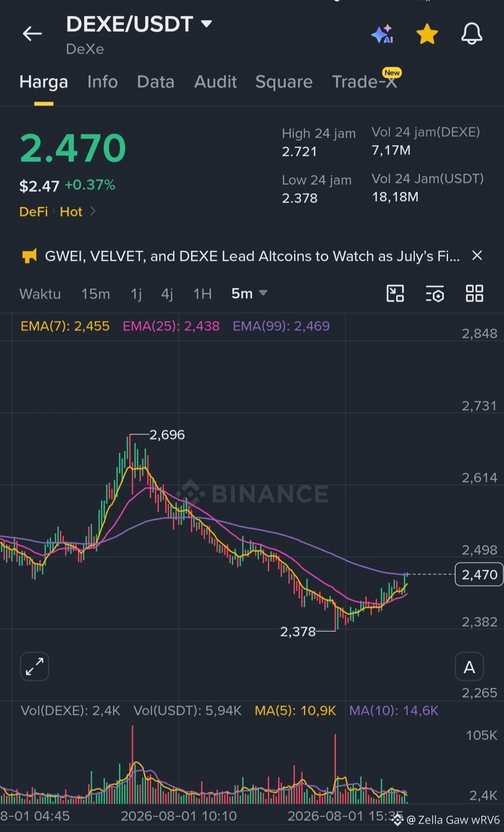Open the Trade-X tab
Screen dimensions: 504x832
click(364, 81)
